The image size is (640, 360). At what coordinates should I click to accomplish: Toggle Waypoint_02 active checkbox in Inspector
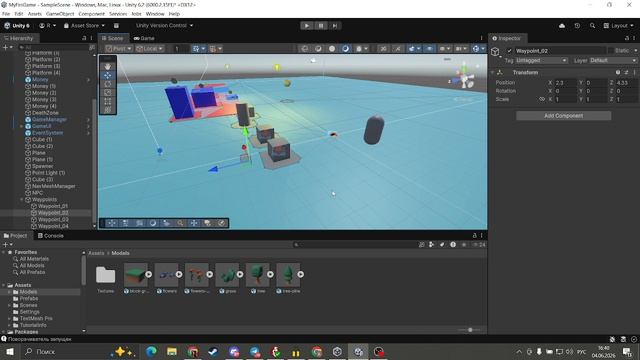tap(509, 51)
